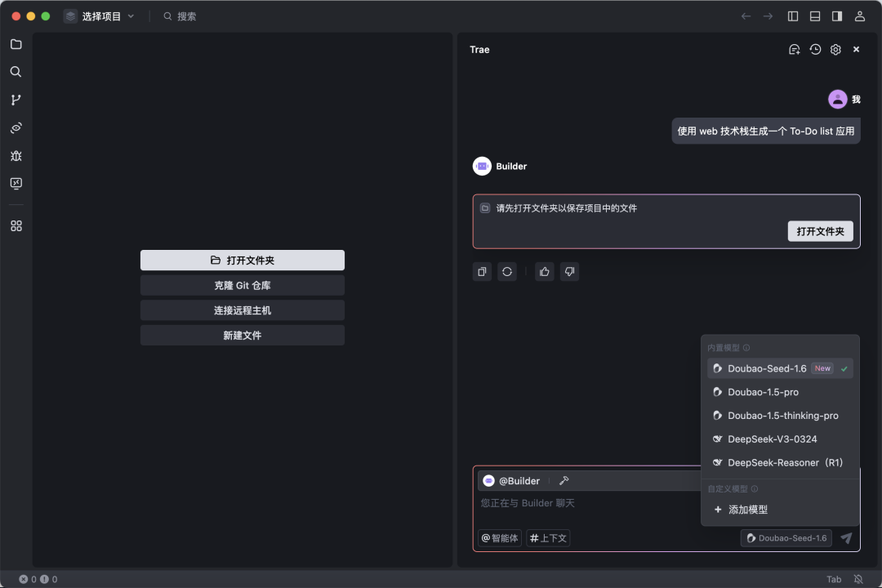The height and width of the screenshot is (588, 882).
Task: Click the New badge on Doubao-Seed-1.6
Action: (822, 368)
